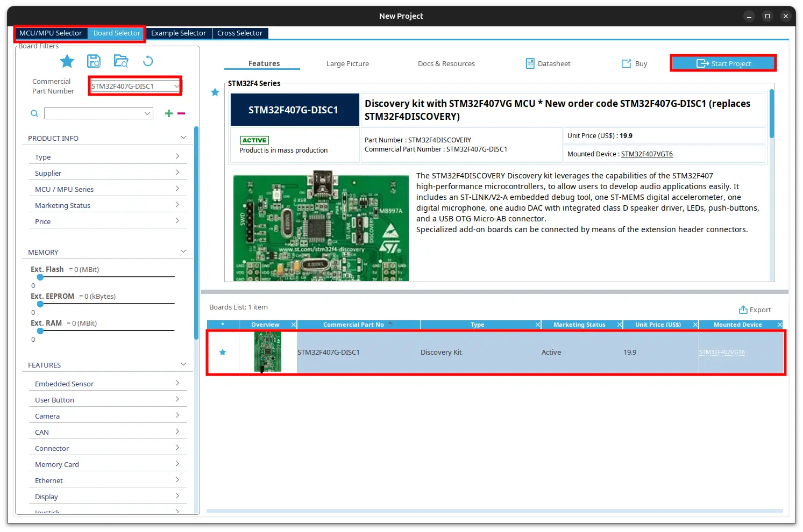
Task: Close the Type column with its X
Action: (x=538, y=325)
